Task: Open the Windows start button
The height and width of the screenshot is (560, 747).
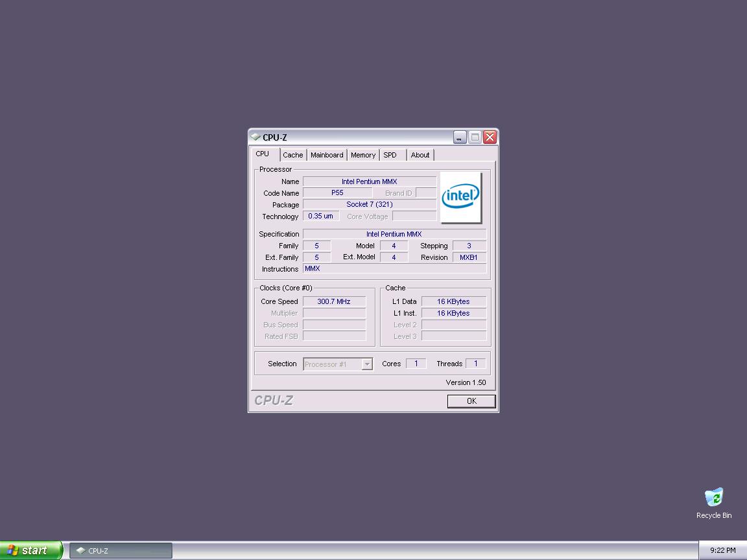Action: pyautogui.click(x=30, y=550)
